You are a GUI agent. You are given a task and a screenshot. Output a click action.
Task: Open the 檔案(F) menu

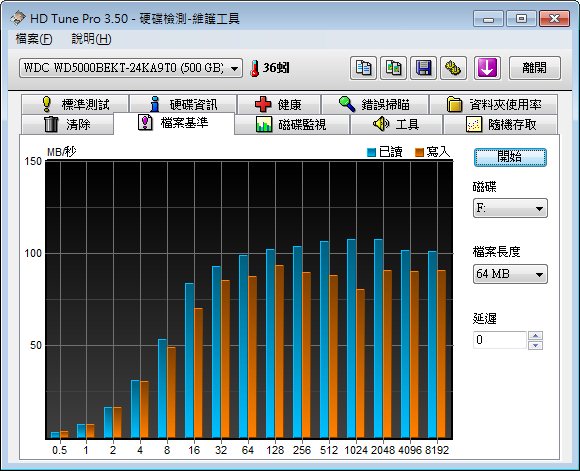point(34,39)
